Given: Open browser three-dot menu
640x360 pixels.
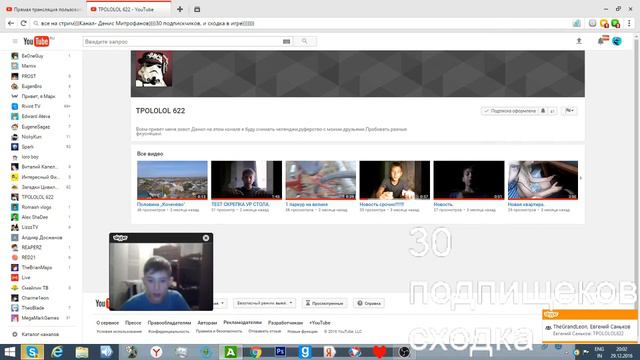Looking at the screenshot, I should tap(629, 23).
